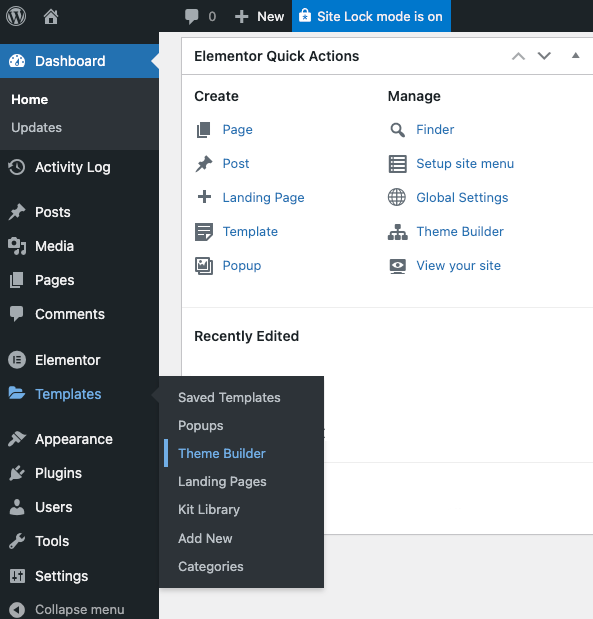This screenshot has height=619, width=593.
Task: Open Categories in Templates submenu
Action: pyautogui.click(x=210, y=566)
